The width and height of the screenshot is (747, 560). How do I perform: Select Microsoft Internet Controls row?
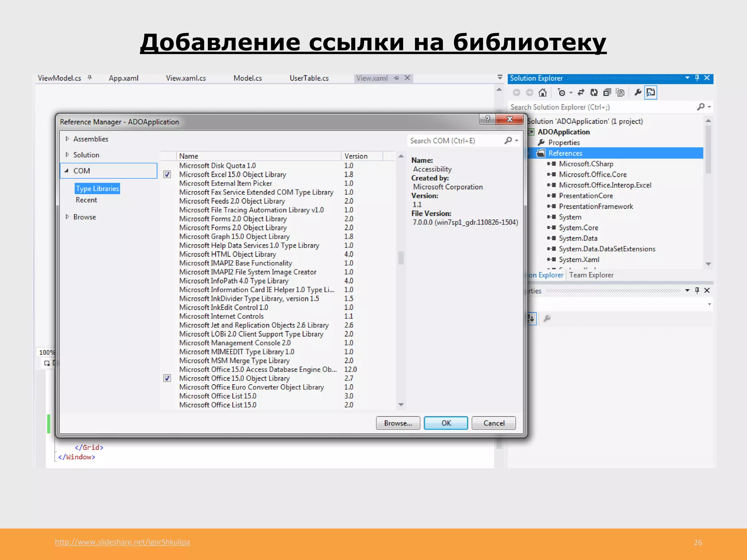point(278,316)
